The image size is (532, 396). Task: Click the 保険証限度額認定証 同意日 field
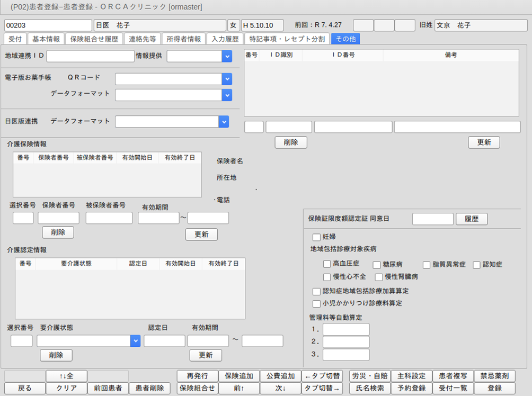(432, 219)
